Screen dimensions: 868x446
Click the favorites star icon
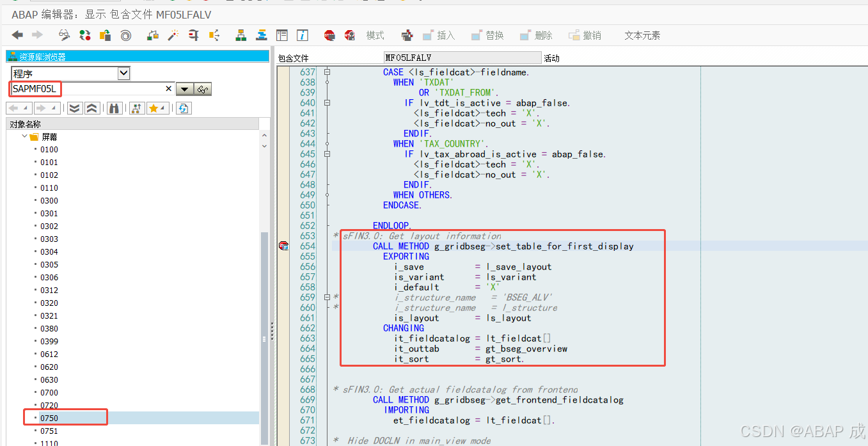coord(152,108)
